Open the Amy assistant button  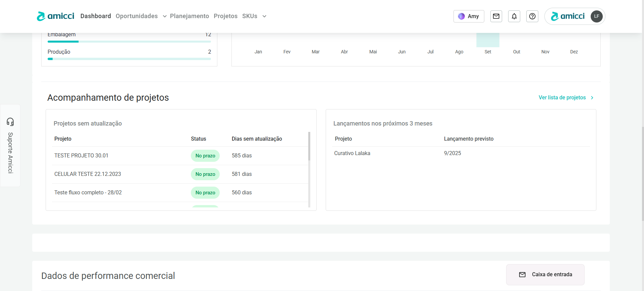coord(469,16)
